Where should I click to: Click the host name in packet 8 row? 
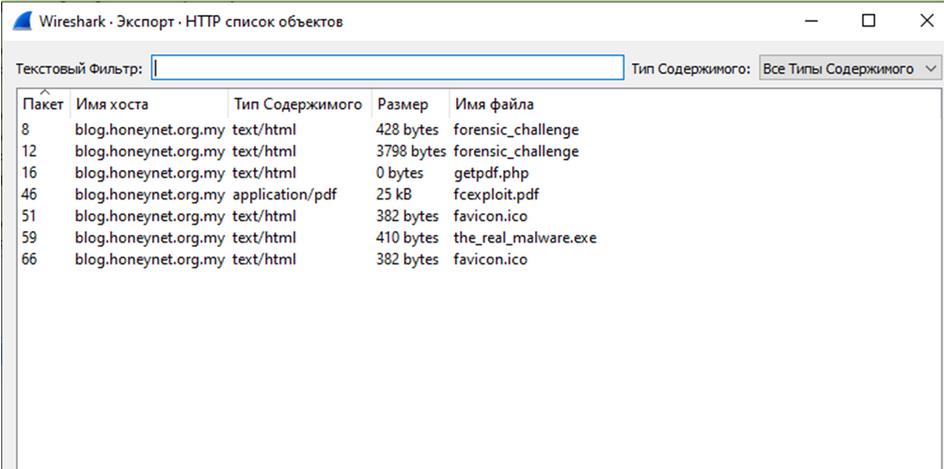[150, 129]
